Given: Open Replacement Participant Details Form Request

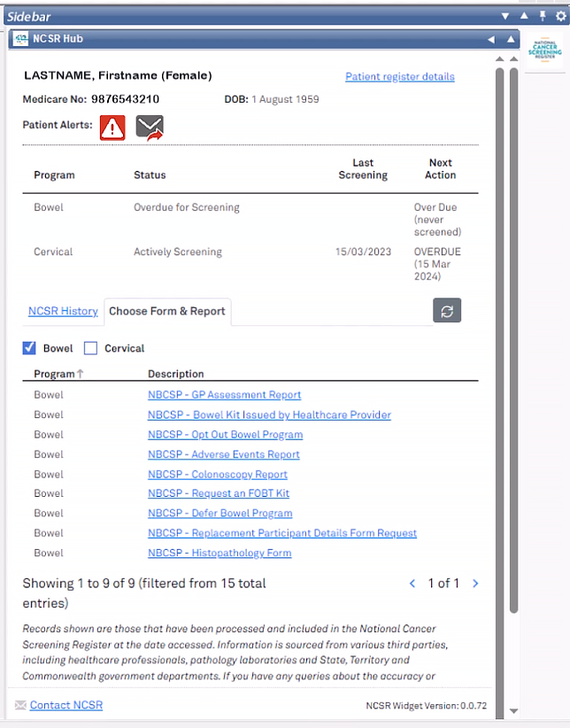Looking at the screenshot, I should 282,533.
